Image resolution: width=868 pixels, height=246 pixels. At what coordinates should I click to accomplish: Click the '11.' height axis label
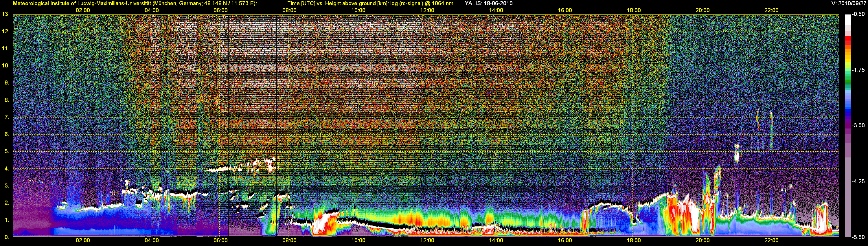(x=5, y=49)
